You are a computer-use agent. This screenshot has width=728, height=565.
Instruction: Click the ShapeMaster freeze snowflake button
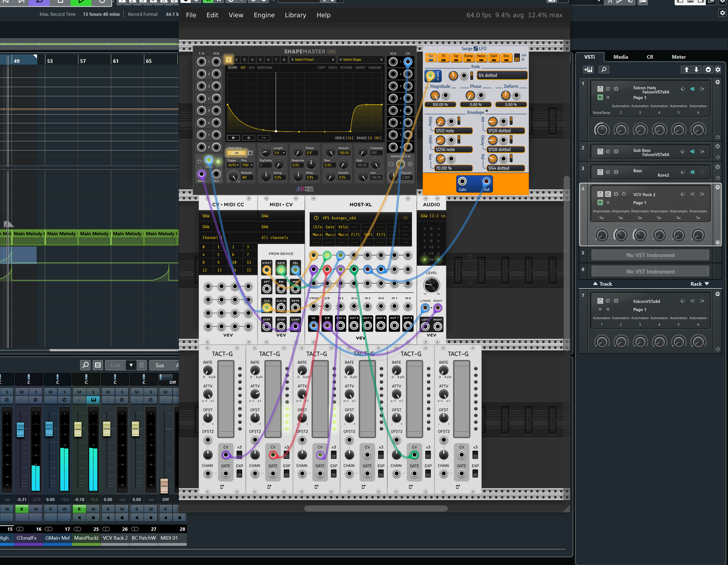[x=248, y=138]
